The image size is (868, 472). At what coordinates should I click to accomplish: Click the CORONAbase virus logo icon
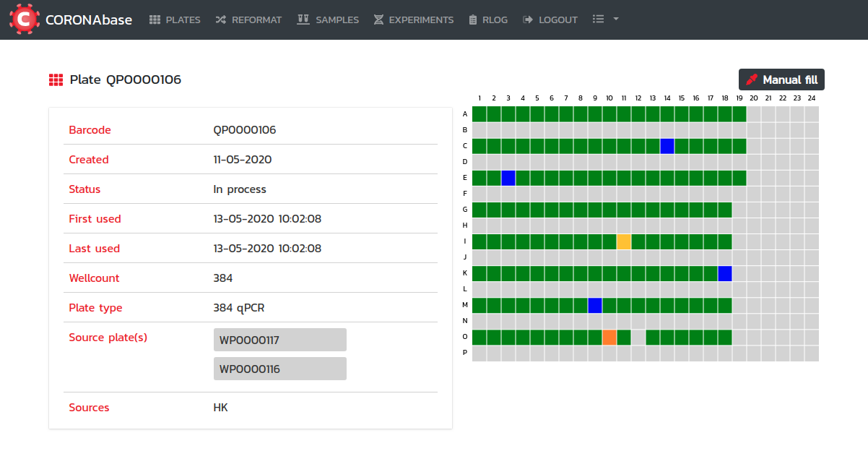tap(25, 20)
